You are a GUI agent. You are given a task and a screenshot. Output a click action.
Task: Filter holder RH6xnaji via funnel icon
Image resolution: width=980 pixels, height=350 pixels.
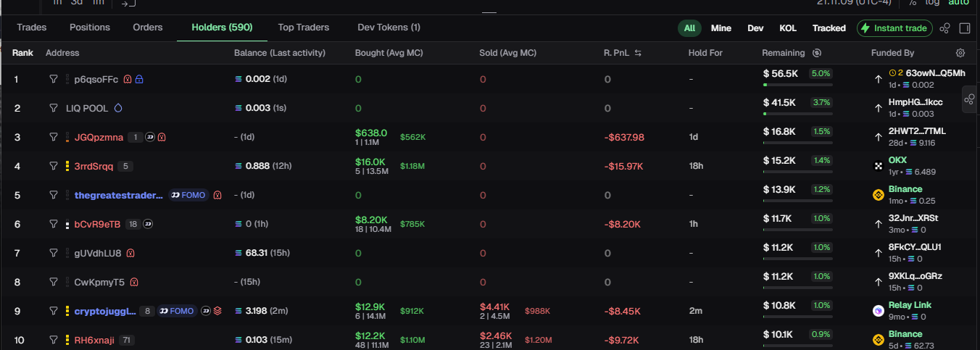tap(53, 340)
